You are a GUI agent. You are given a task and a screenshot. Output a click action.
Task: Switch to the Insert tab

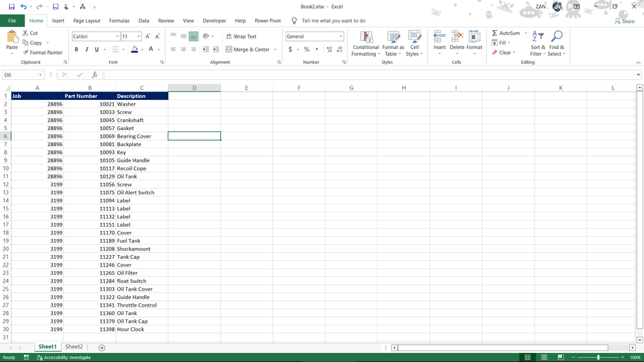pyautogui.click(x=58, y=21)
